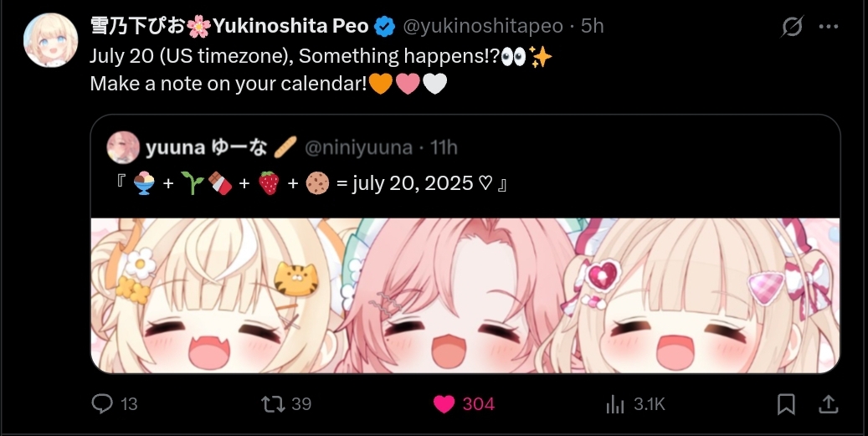Open the share upload icon

click(828, 404)
